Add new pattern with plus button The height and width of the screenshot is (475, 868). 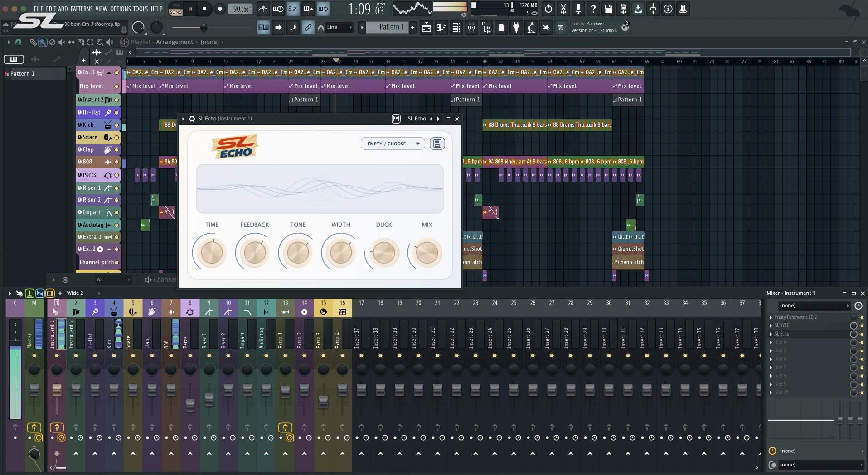[412, 27]
